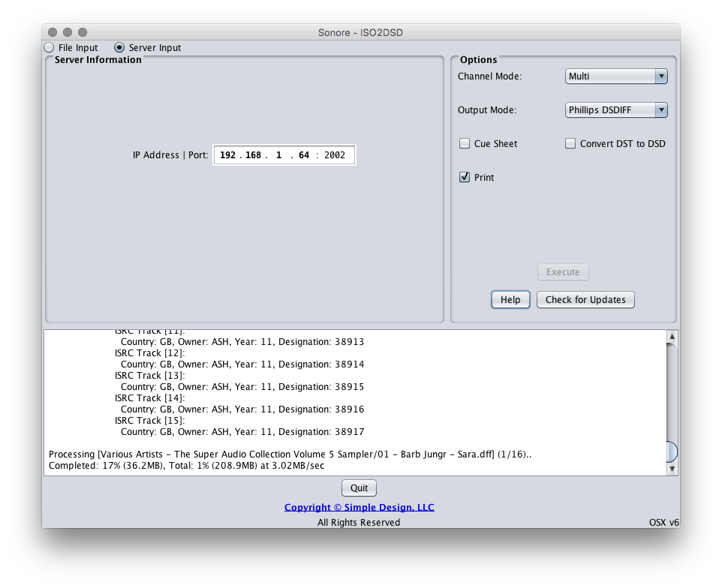Click the fourth IP octet field 64
Screen dimensions: 722x588
[x=304, y=155]
